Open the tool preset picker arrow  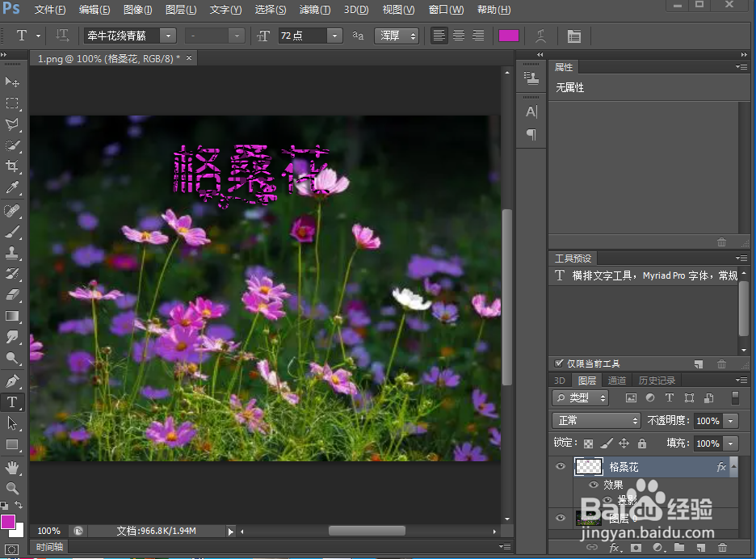[38, 36]
